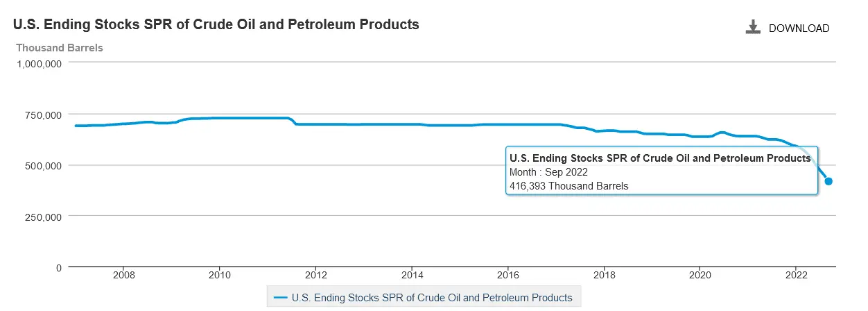Select the 2014 x-axis label
868x311 pixels.
[412, 274]
